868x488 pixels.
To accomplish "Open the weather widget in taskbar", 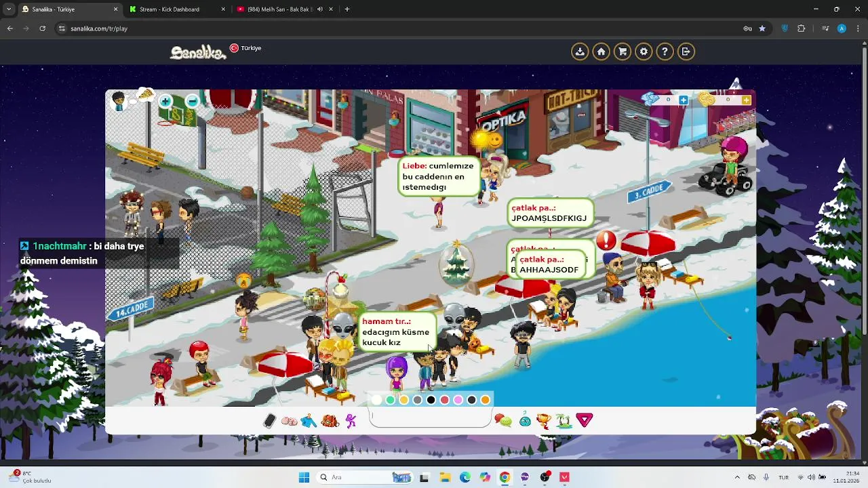I will [x=31, y=477].
